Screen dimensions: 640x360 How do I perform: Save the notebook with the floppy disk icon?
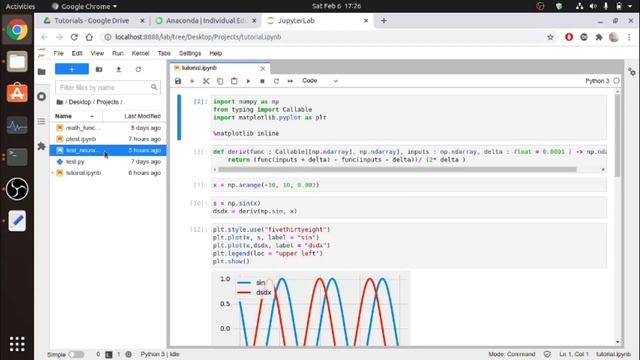point(178,81)
